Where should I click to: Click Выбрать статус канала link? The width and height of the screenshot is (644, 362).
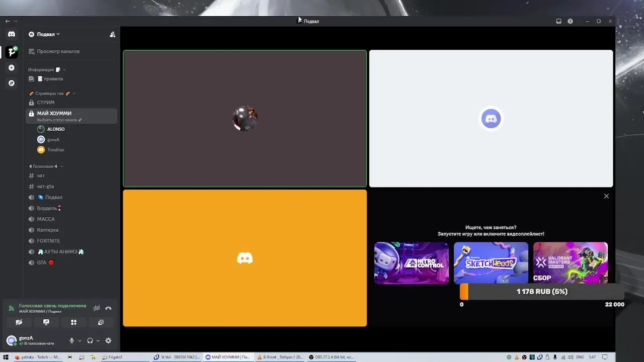click(x=59, y=120)
